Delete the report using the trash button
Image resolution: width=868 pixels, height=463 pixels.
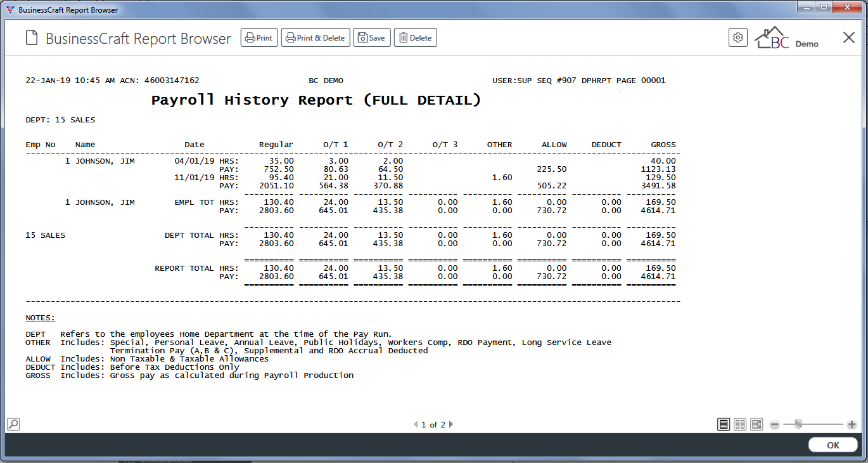pos(416,38)
